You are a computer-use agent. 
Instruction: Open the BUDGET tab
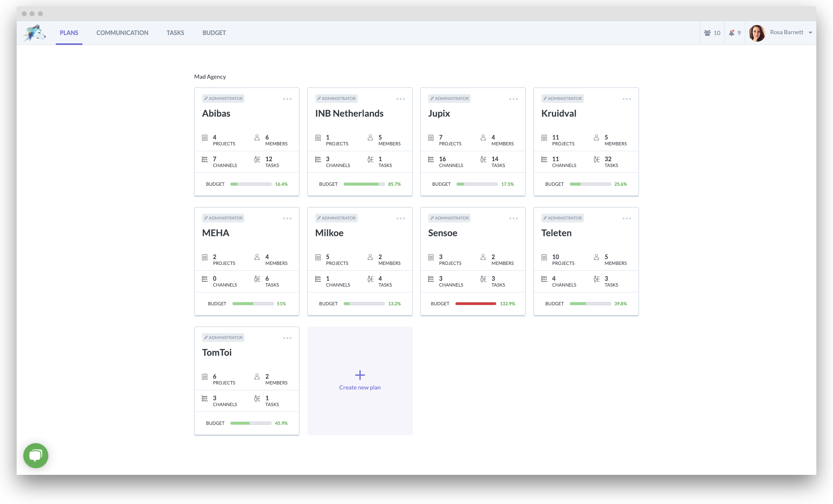(214, 32)
